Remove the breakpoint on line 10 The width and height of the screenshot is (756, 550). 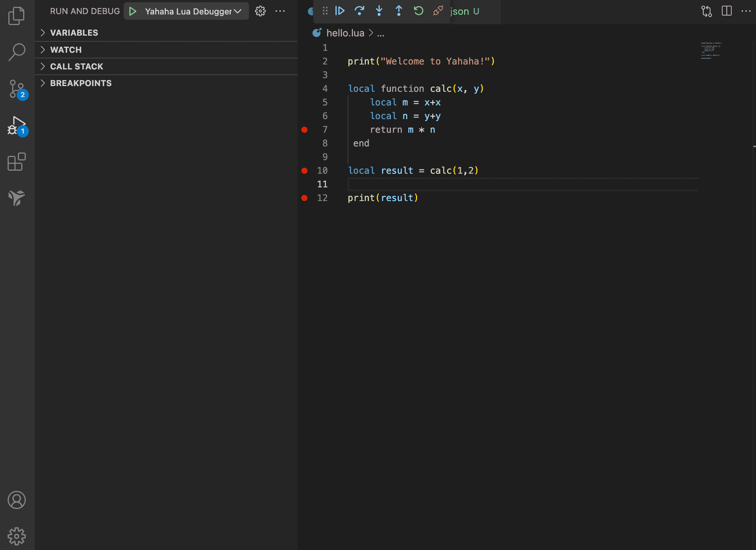304,171
